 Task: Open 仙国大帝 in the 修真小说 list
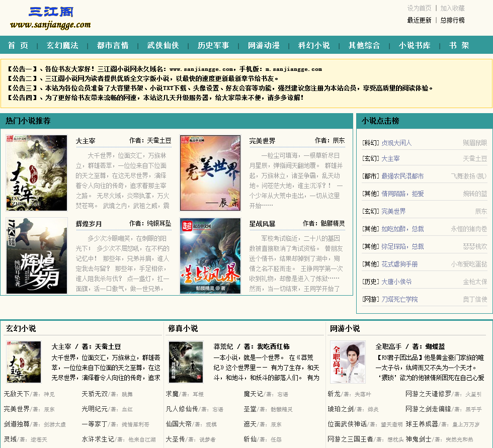[178, 424]
